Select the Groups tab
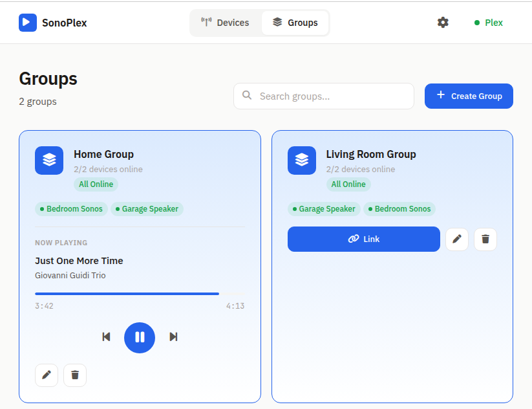The width and height of the screenshot is (532, 409). [x=295, y=22]
